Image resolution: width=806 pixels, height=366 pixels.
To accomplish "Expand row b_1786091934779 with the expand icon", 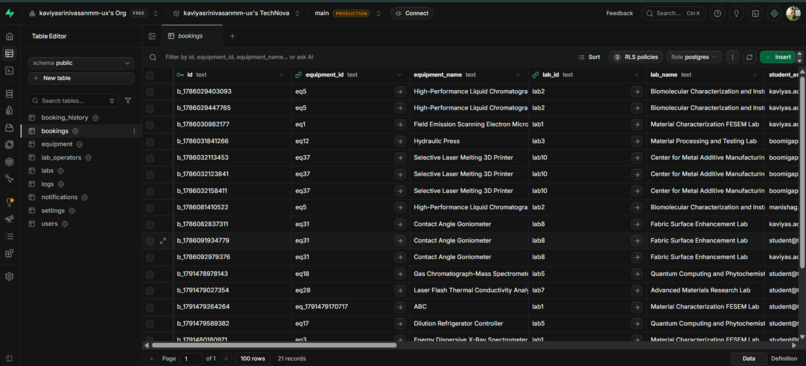I will click(x=163, y=241).
